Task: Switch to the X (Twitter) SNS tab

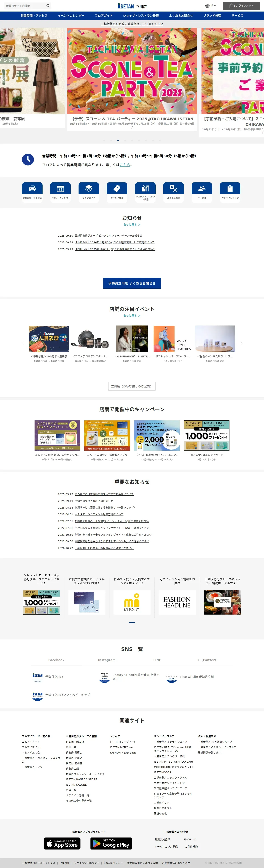Action: coord(207,660)
